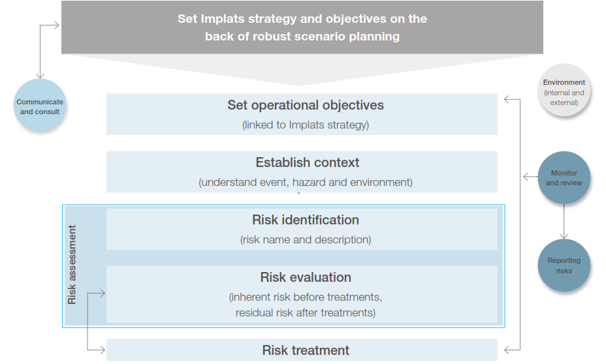
Task: Select the Risk identification box
Action: click(x=302, y=229)
